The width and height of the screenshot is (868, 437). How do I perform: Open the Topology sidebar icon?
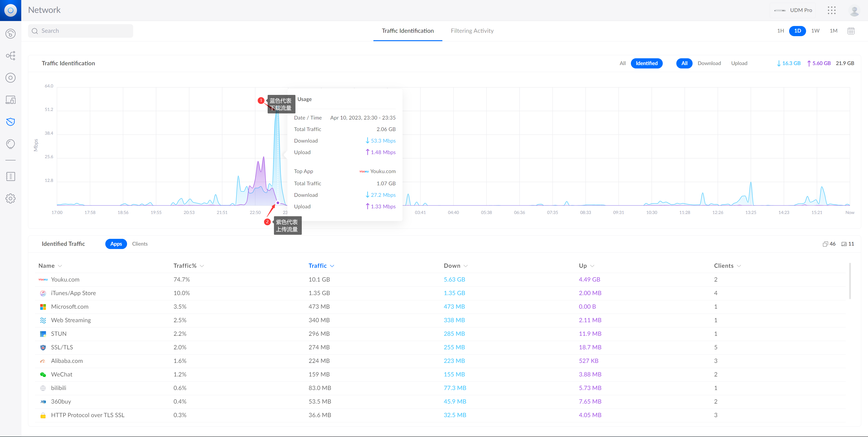click(x=10, y=56)
